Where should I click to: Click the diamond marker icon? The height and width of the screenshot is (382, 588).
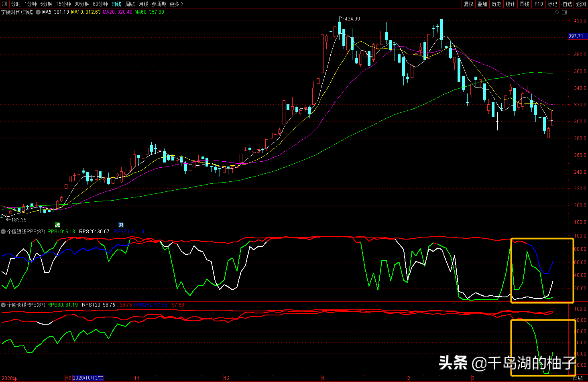tap(557, 12)
